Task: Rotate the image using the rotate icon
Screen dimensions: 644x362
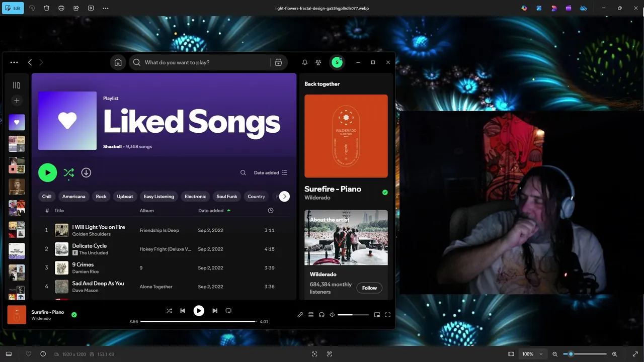Action: click(x=32, y=8)
